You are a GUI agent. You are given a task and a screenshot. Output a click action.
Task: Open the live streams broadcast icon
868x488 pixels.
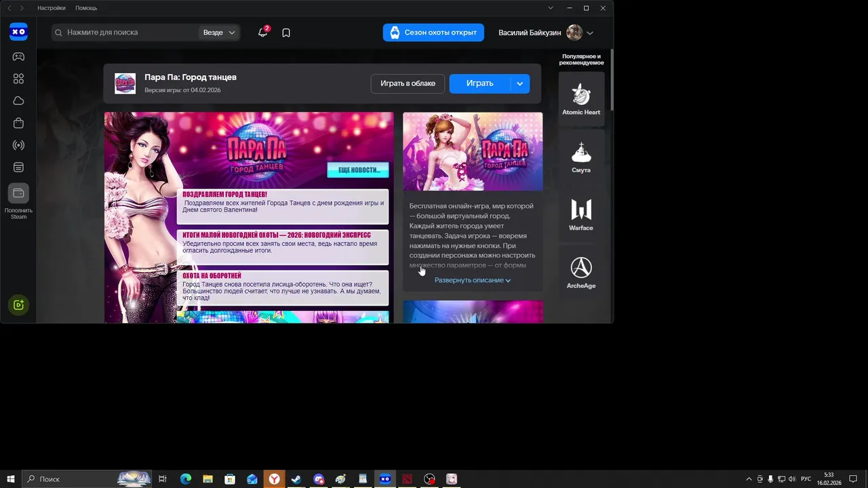18,145
